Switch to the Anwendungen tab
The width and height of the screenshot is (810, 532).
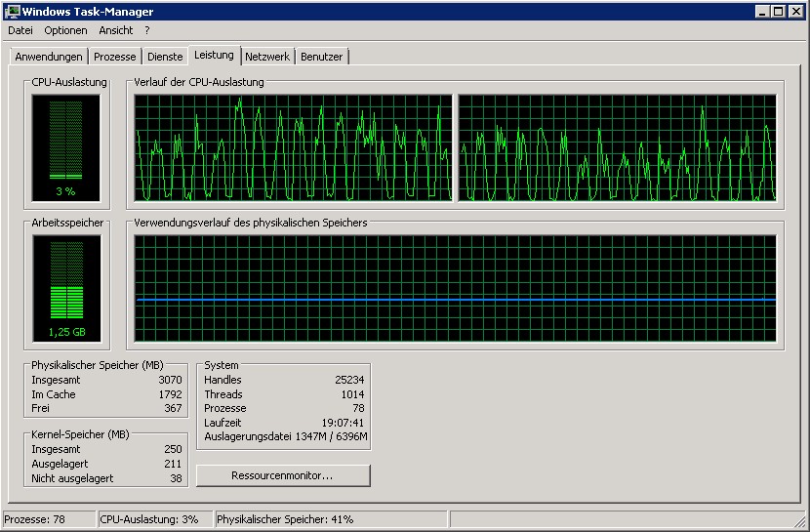coord(49,57)
